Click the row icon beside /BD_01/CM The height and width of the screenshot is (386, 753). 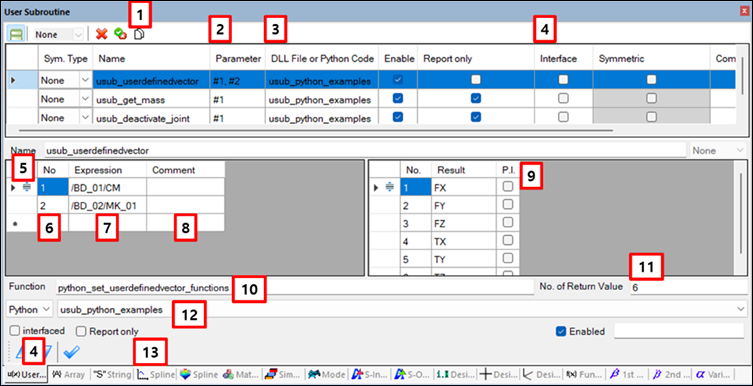(x=26, y=188)
